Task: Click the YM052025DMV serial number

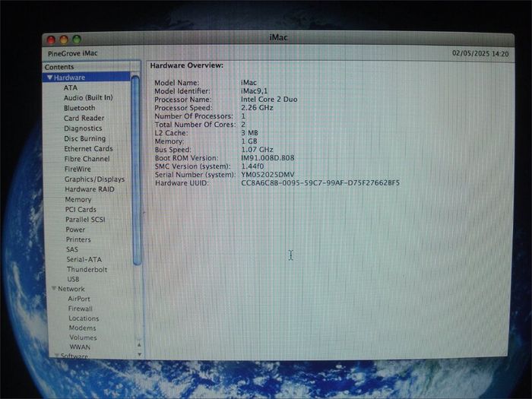Action: coord(268,175)
